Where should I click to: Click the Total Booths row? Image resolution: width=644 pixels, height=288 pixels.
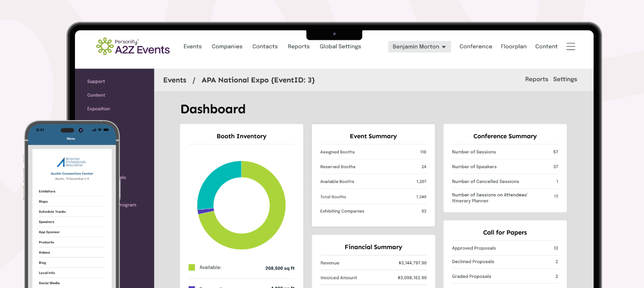tap(373, 197)
